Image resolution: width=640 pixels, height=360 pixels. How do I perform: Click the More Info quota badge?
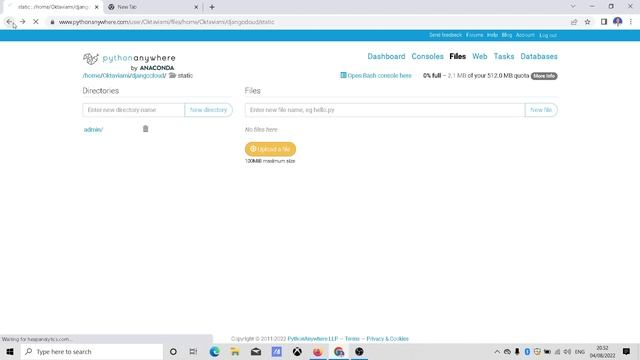[544, 76]
